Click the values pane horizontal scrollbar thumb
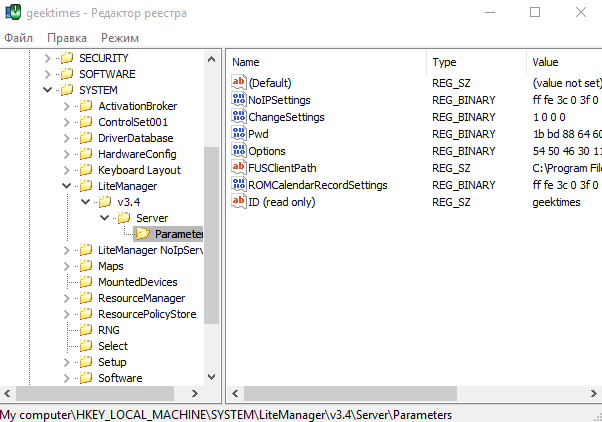This screenshot has height=422, width=602. point(350,393)
